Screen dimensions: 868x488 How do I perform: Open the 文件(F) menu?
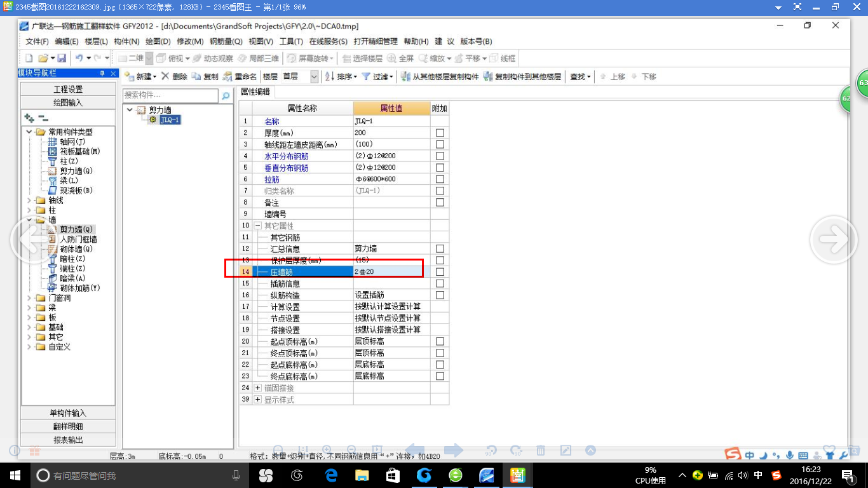pos(37,41)
